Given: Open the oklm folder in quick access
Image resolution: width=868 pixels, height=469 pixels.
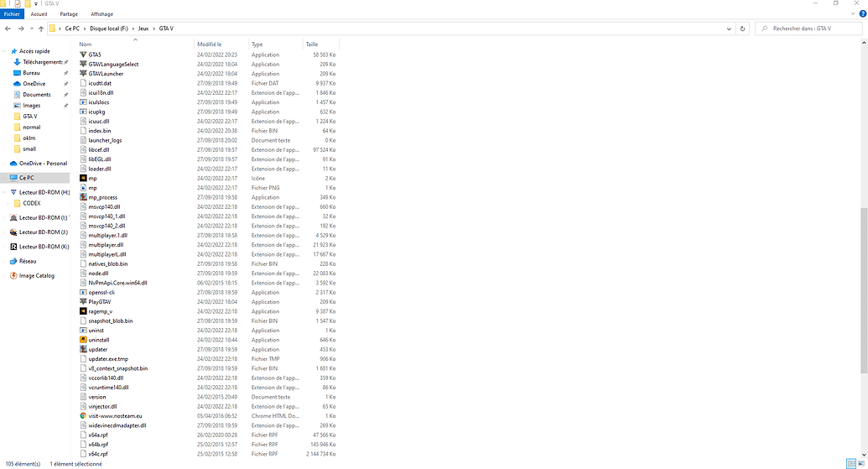Looking at the screenshot, I should pyautogui.click(x=29, y=138).
